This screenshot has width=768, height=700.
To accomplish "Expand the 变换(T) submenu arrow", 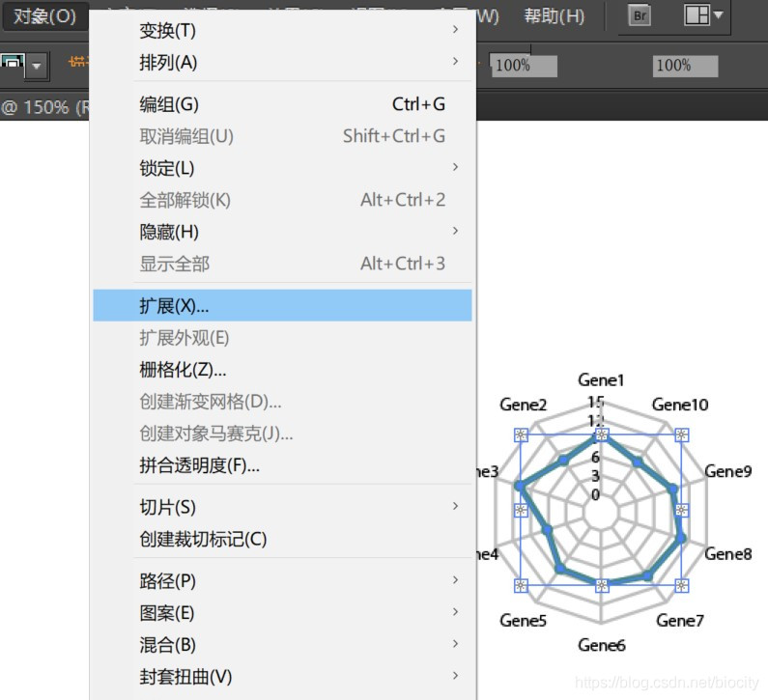I will point(456,29).
